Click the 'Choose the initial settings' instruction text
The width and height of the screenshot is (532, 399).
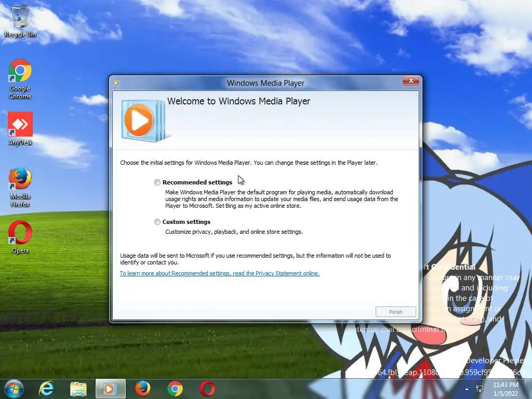coord(249,163)
